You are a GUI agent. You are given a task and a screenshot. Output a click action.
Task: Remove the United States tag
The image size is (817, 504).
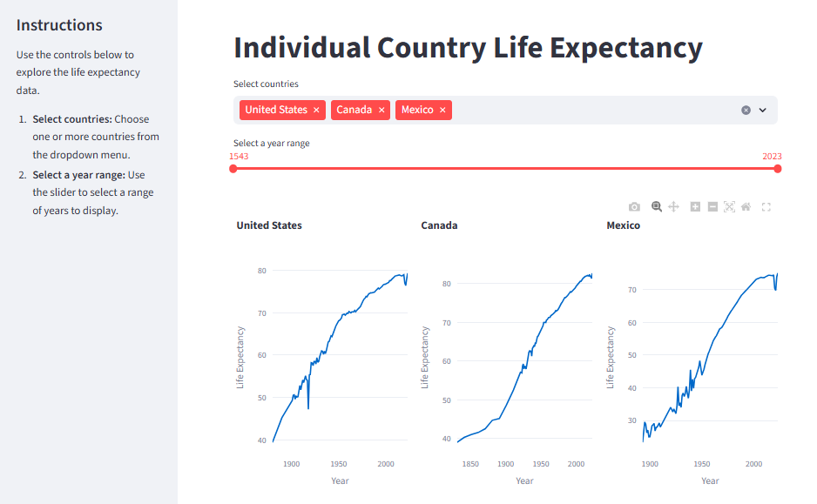tap(316, 110)
